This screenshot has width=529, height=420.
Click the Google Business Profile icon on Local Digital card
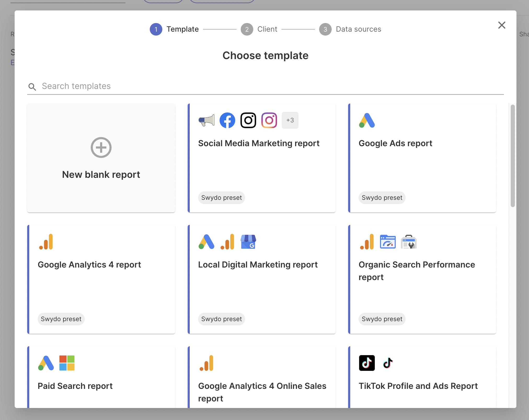248,242
